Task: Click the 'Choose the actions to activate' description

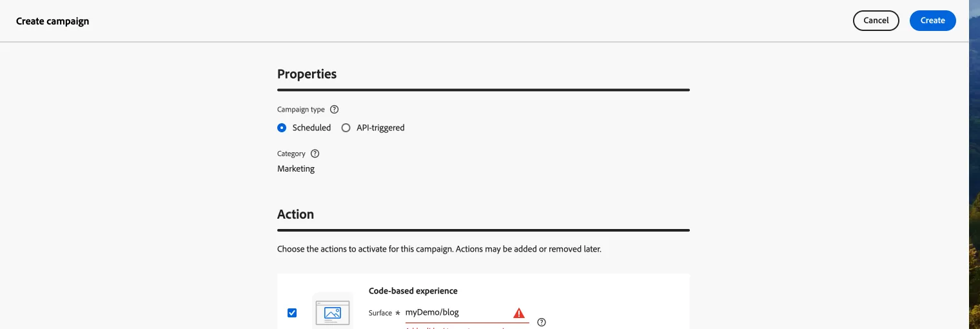Action: (x=439, y=248)
